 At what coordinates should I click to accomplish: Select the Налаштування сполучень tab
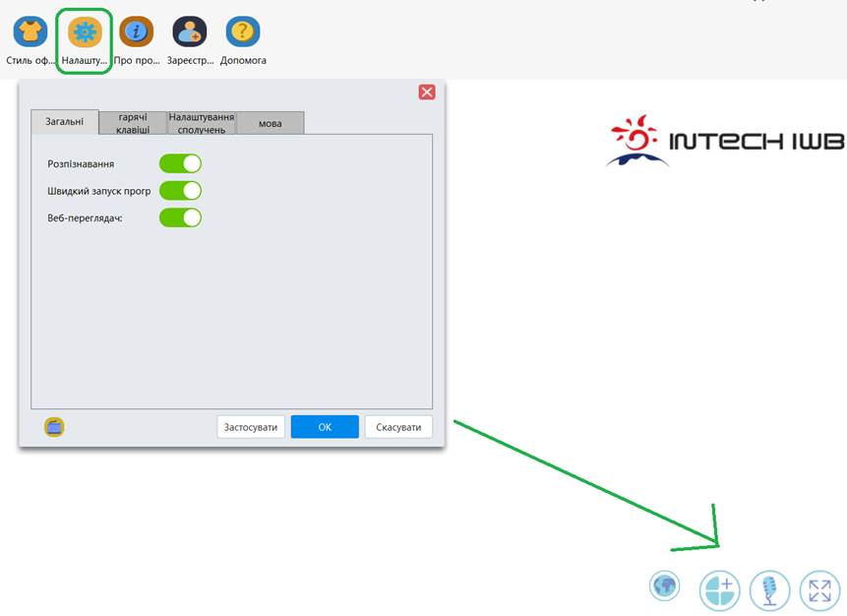(x=202, y=123)
